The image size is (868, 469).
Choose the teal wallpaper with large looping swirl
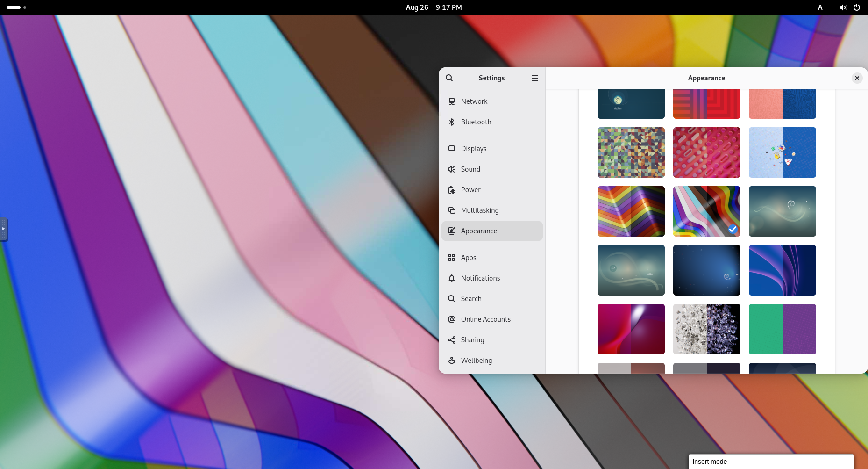631,270
